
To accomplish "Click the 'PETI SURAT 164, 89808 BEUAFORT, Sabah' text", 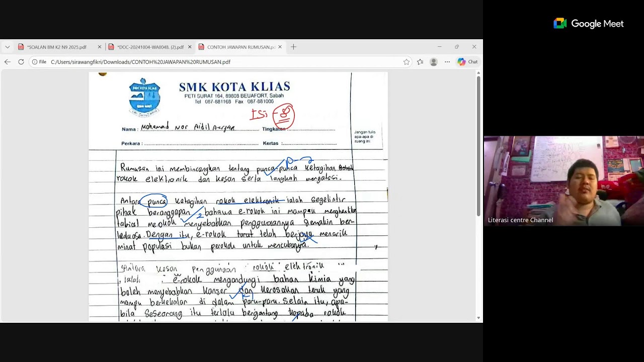I will point(234,96).
